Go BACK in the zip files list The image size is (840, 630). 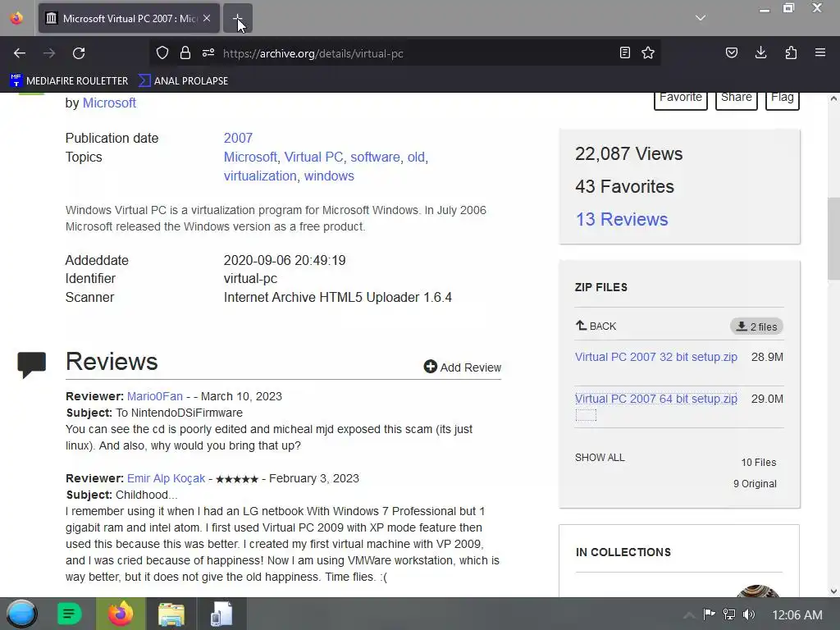coord(596,326)
